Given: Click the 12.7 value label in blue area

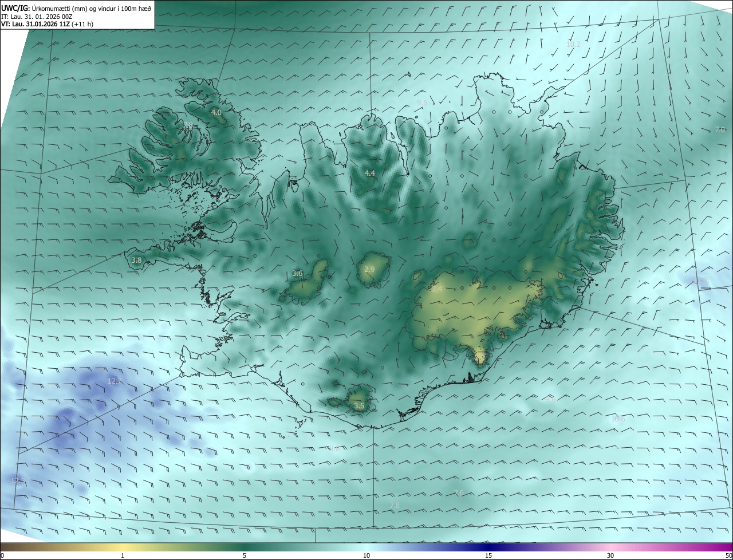Looking at the screenshot, I should pyautogui.click(x=115, y=381).
